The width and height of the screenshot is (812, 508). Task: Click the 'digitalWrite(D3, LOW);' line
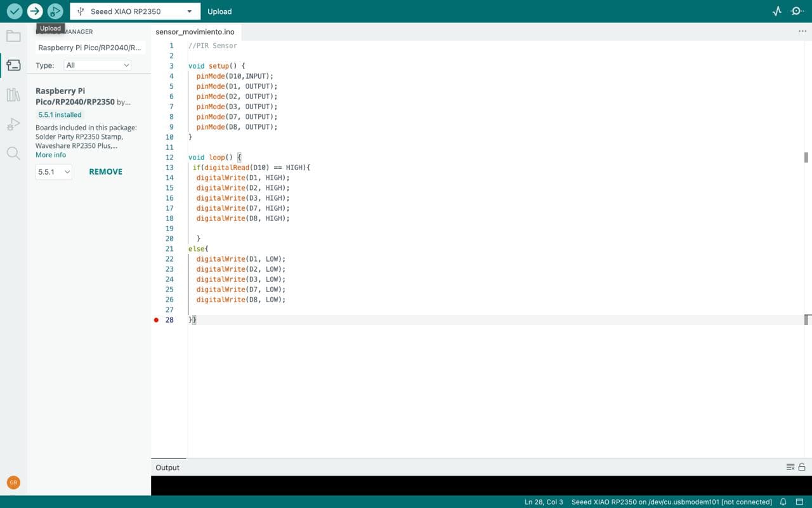pos(241,279)
